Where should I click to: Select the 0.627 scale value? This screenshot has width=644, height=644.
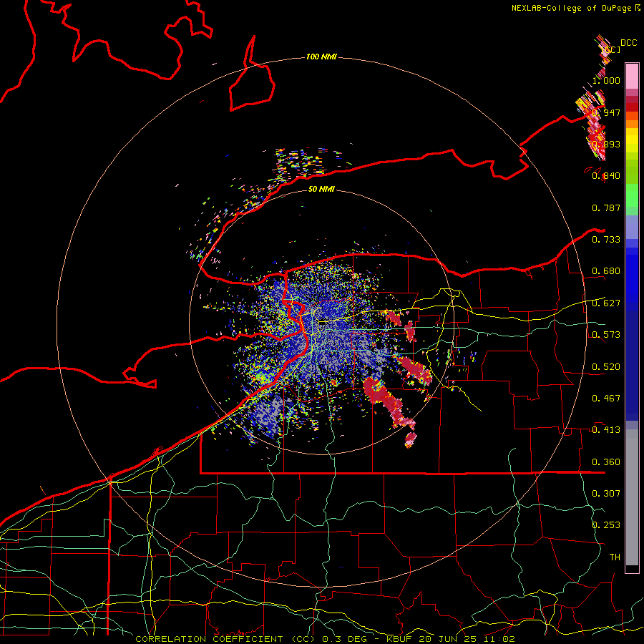click(x=606, y=303)
